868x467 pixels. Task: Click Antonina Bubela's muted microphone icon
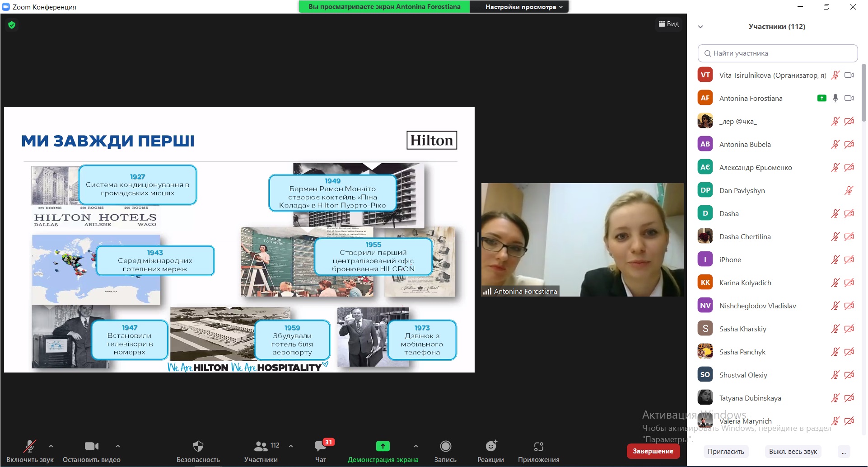click(835, 144)
